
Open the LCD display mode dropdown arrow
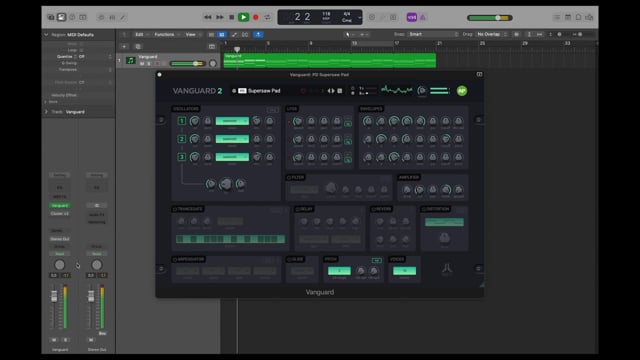point(360,18)
